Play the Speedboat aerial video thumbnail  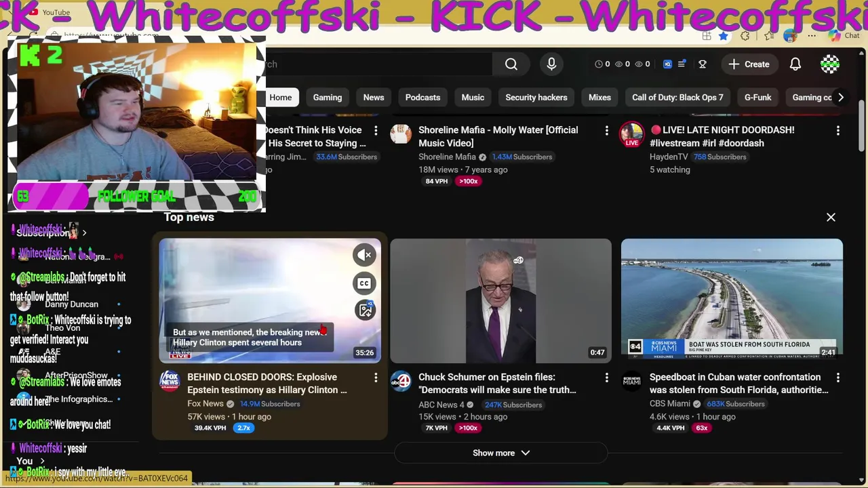(x=732, y=301)
